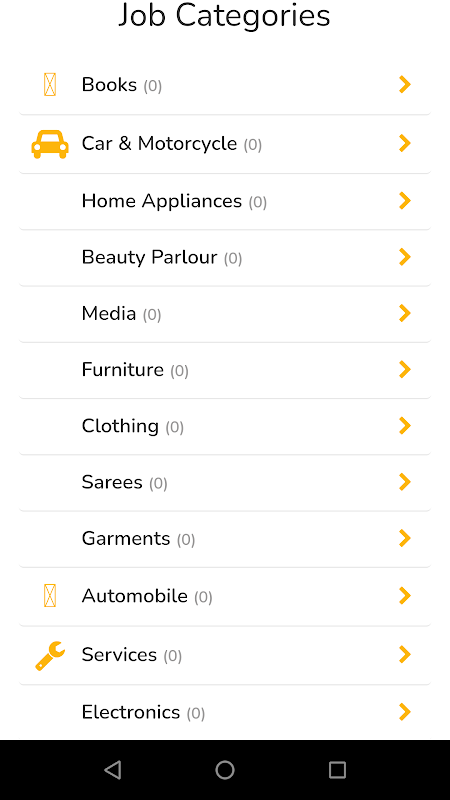450x800 pixels.
Task: Click the placeholder icon beside Automobile
Action: (x=49, y=595)
